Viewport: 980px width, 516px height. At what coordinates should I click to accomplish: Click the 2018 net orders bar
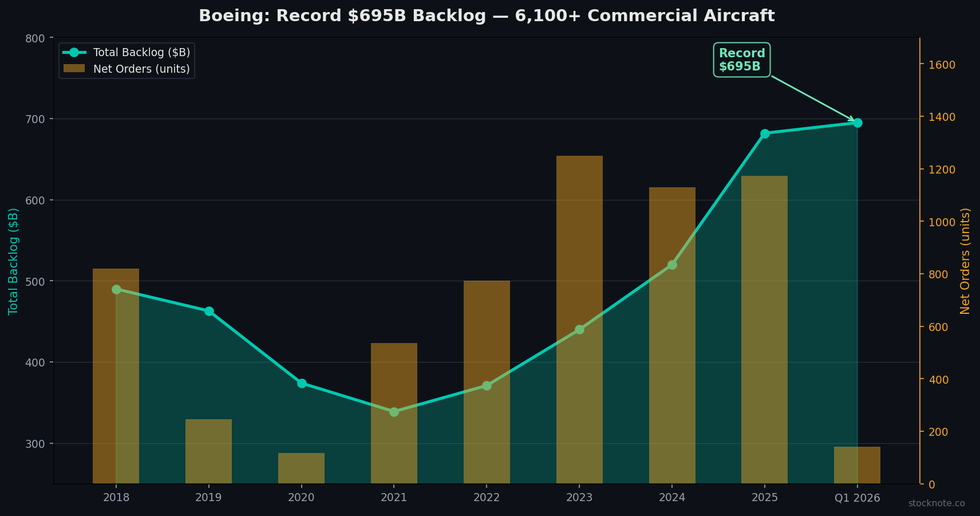pyautogui.click(x=116, y=376)
